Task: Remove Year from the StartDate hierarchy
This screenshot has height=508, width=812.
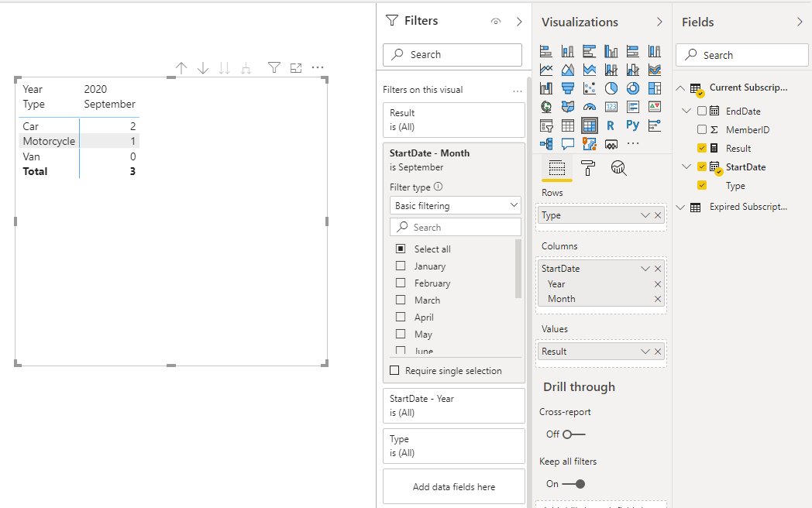Action: pos(658,283)
